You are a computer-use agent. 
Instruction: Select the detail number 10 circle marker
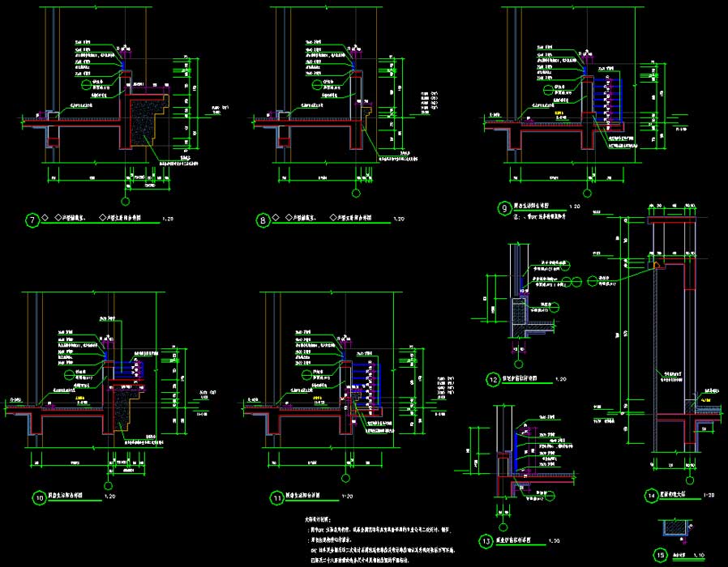[39, 497]
